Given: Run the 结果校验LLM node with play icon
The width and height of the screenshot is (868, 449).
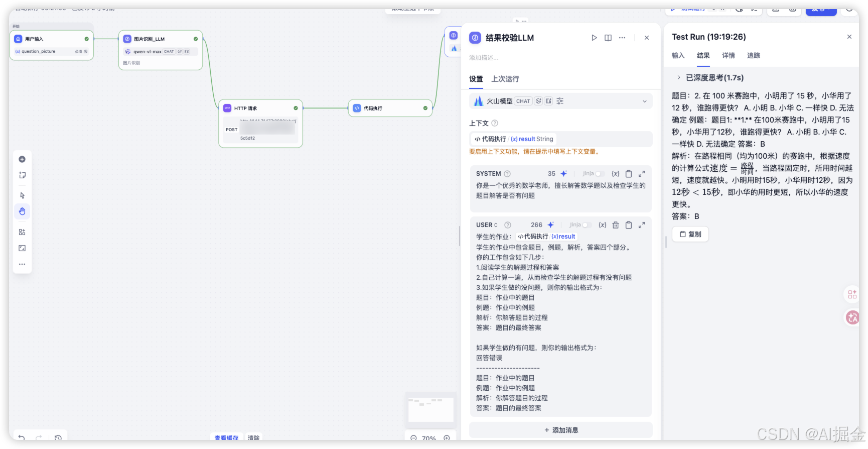Looking at the screenshot, I should pos(594,38).
